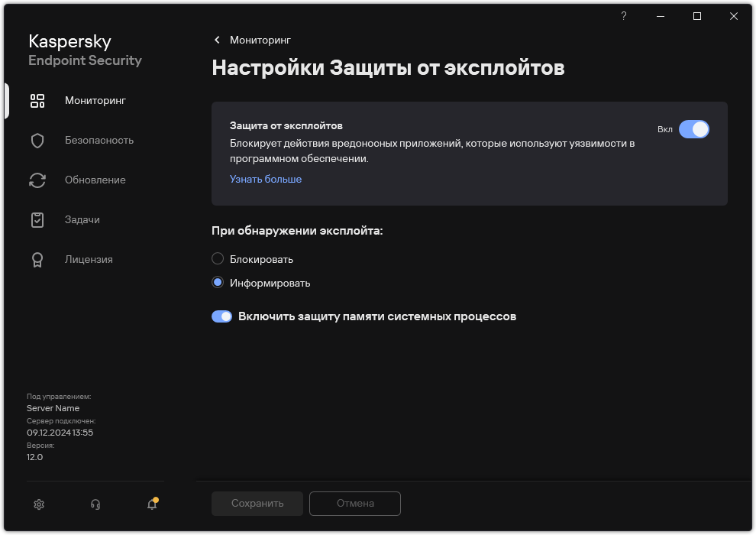
Task: Switch to the Обновление section
Action: click(x=95, y=180)
